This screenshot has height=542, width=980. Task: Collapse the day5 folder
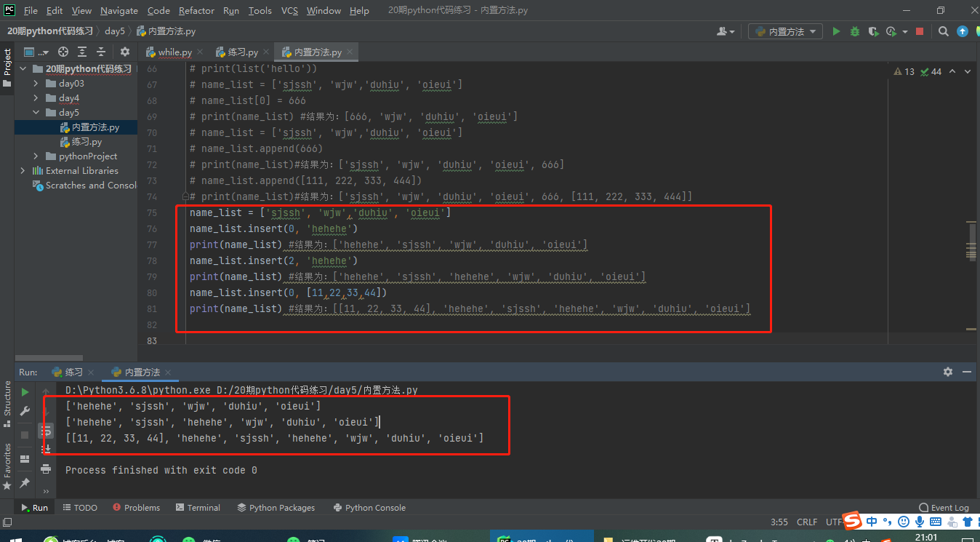(36, 113)
